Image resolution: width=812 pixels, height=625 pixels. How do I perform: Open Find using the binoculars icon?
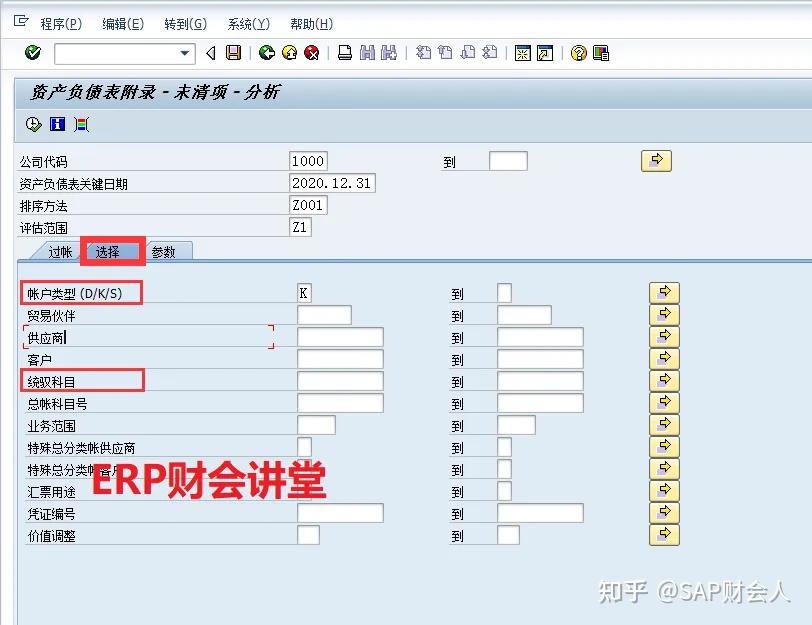point(366,53)
